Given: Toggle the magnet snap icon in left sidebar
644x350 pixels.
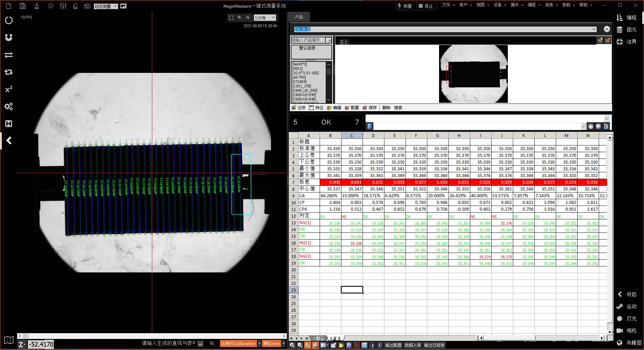Looking at the screenshot, I should [x=9, y=37].
